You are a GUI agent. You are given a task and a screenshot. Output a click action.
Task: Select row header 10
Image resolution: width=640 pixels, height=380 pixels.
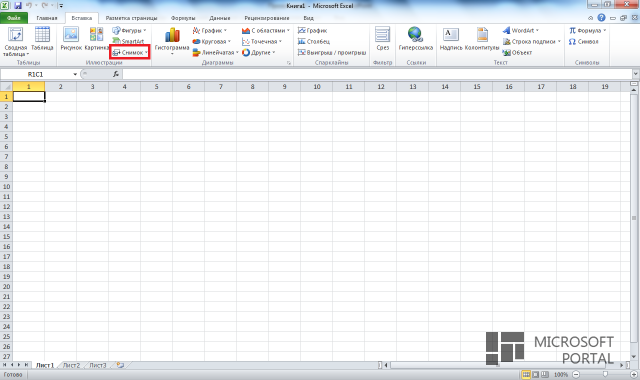coord(6,187)
